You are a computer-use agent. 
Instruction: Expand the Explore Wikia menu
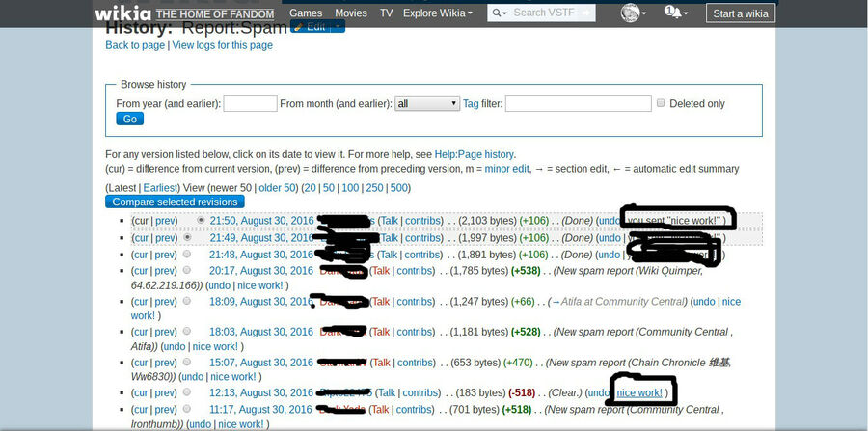(438, 13)
